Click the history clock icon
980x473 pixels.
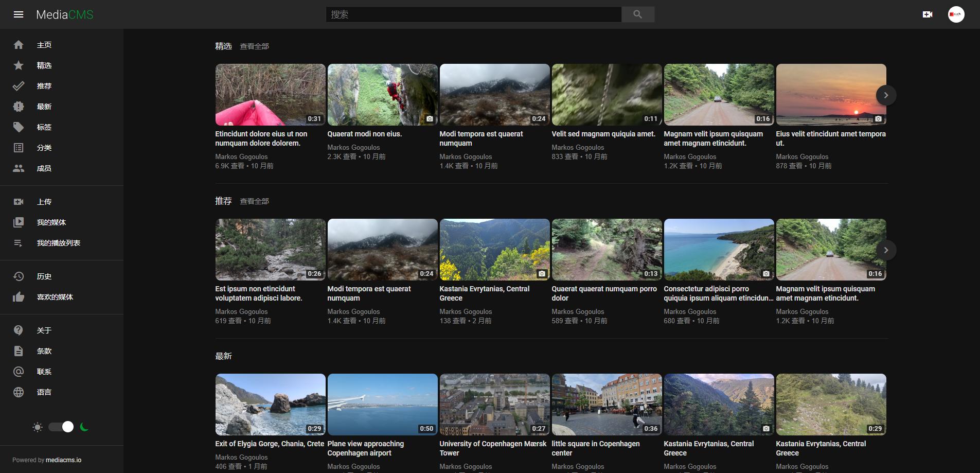[x=19, y=276]
